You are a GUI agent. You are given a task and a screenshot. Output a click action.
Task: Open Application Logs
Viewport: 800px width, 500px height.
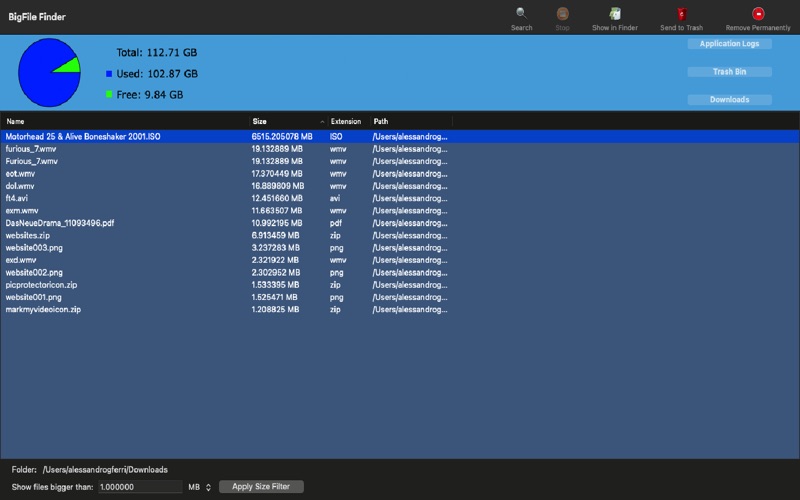[x=729, y=44]
